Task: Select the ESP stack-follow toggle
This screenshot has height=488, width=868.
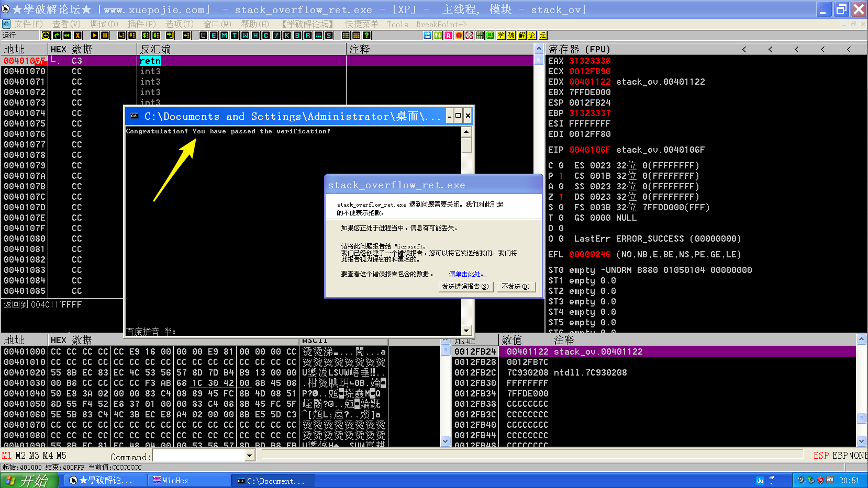Action: click(821, 456)
